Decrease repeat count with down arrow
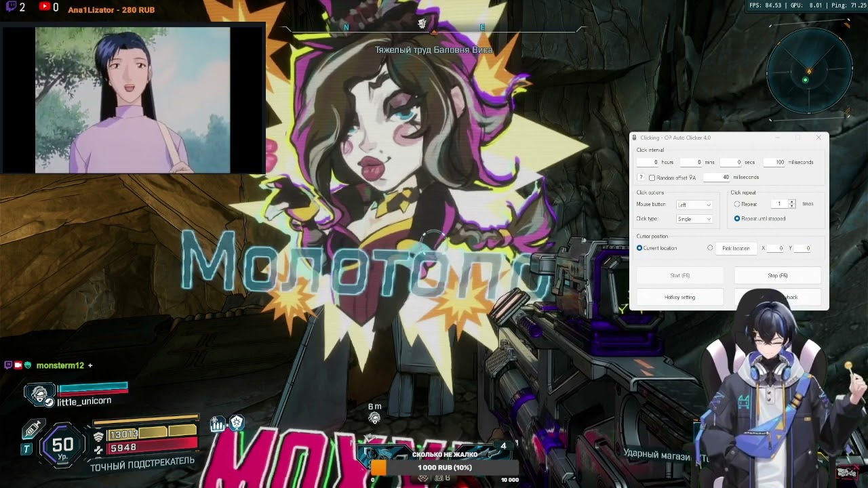This screenshot has height=488, width=868. pyautogui.click(x=791, y=206)
